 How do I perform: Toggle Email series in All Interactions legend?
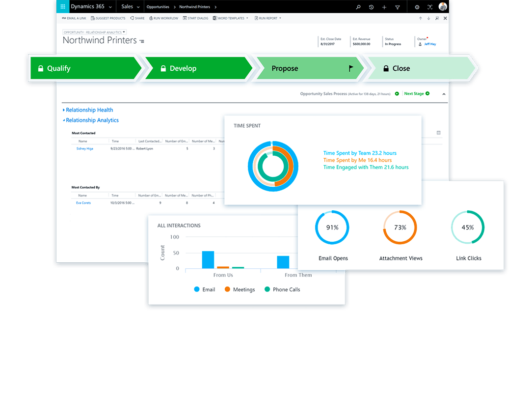(x=205, y=289)
